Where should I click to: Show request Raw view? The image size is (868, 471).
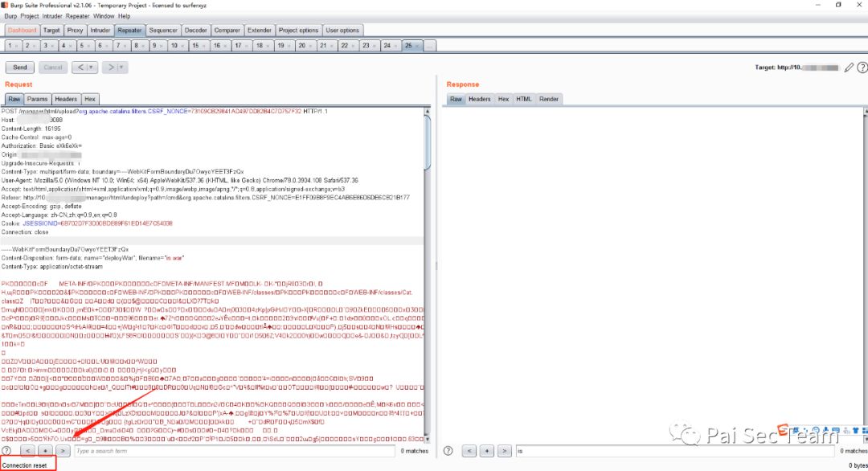tap(14, 99)
